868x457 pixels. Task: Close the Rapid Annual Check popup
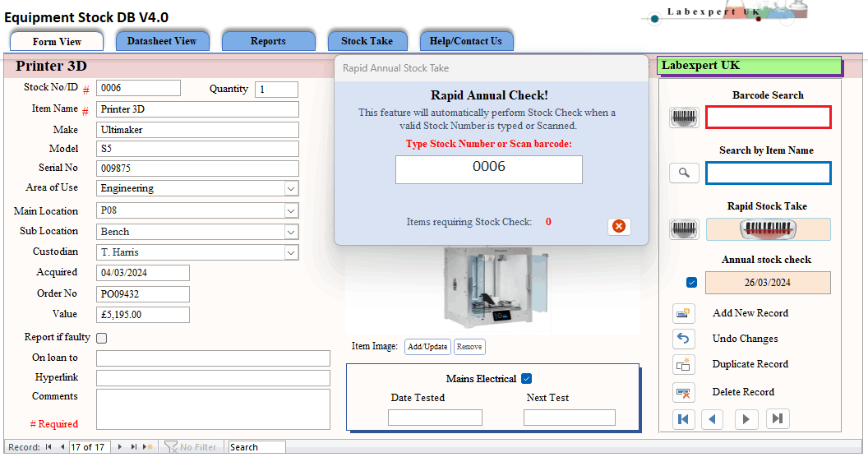pyautogui.click(x=619, y=226)
